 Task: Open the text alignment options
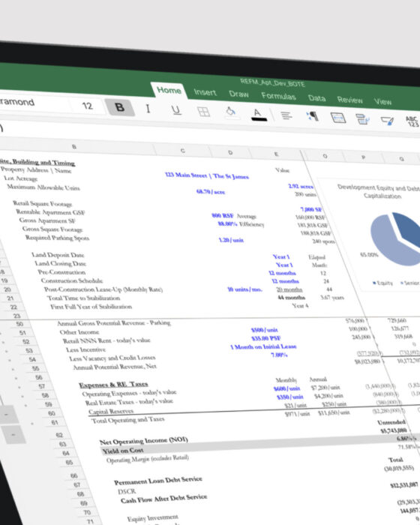pos(286,115)
